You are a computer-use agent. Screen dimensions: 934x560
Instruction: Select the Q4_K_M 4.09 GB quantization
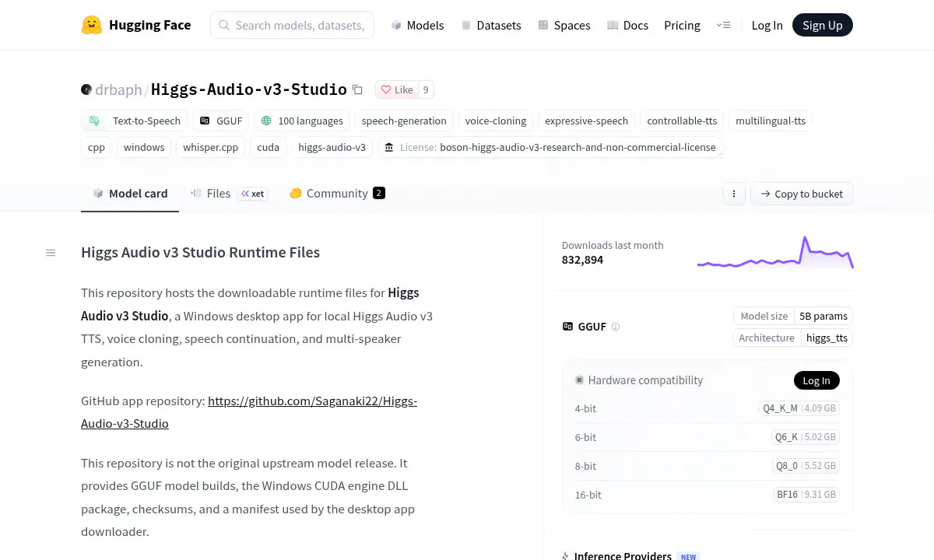coord(799,408)
